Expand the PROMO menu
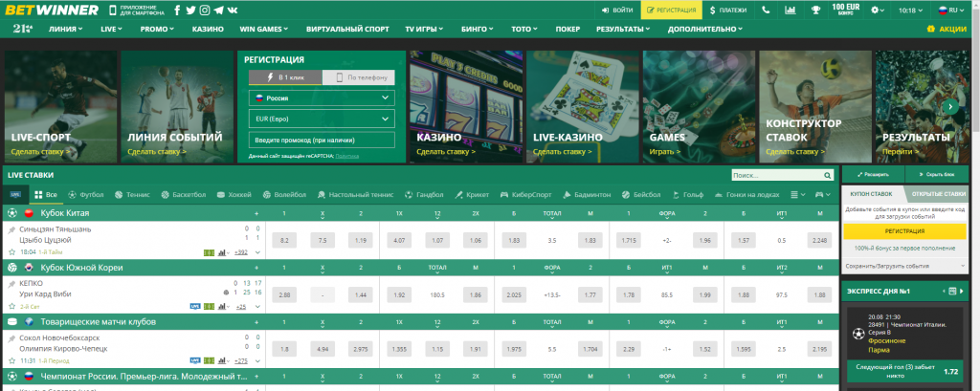This screenshot has width=980, height=391. click(x=158, y=29)
